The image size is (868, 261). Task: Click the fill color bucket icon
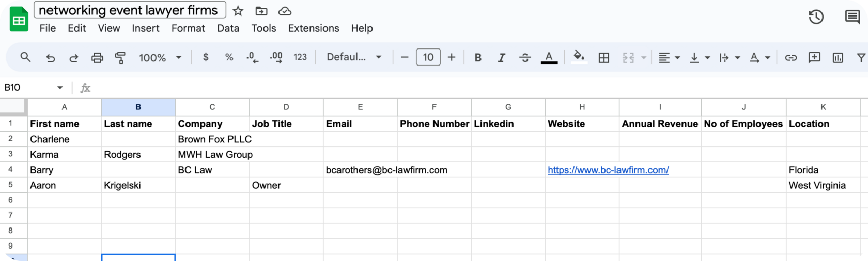(579, 57)
